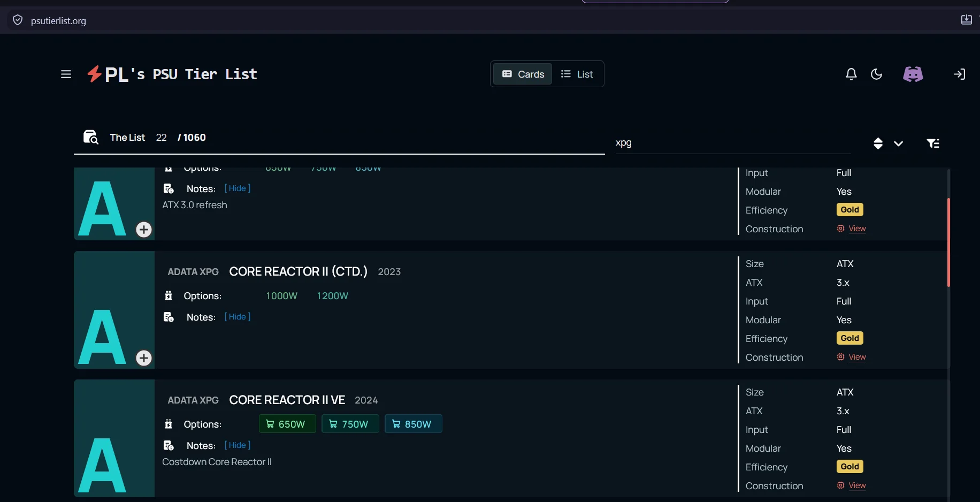Click the Gold efficiency badge for Core Reactor II VE
Screen dimensions: 980x502
tap(850, 467)
